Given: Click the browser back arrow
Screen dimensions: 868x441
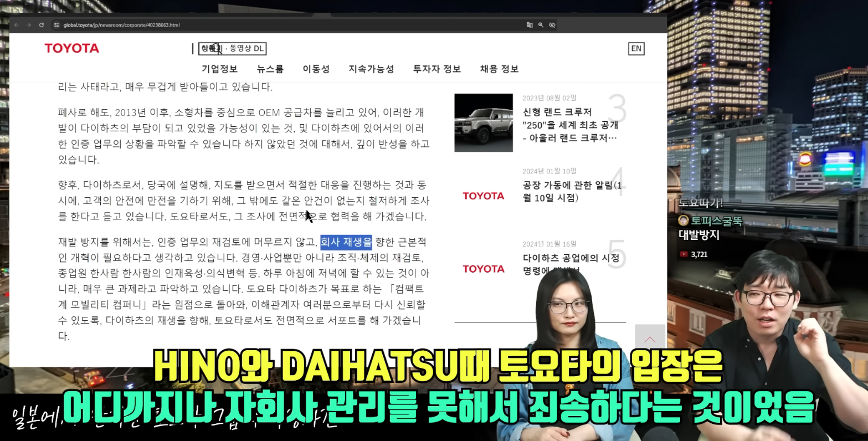Looking at the screenshot, I should coord(16,25).
